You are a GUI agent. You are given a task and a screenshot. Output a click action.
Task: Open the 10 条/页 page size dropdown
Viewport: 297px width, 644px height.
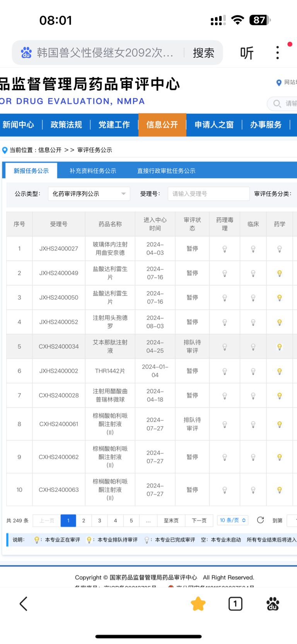pos(233,520)
